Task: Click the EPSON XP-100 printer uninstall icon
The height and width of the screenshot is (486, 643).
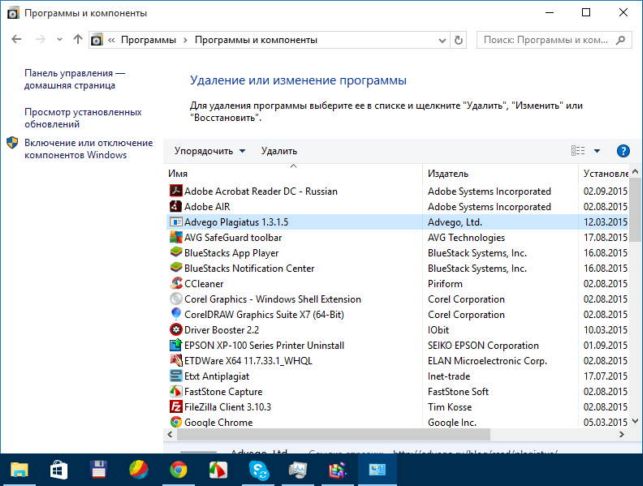Action: point(176,345)
